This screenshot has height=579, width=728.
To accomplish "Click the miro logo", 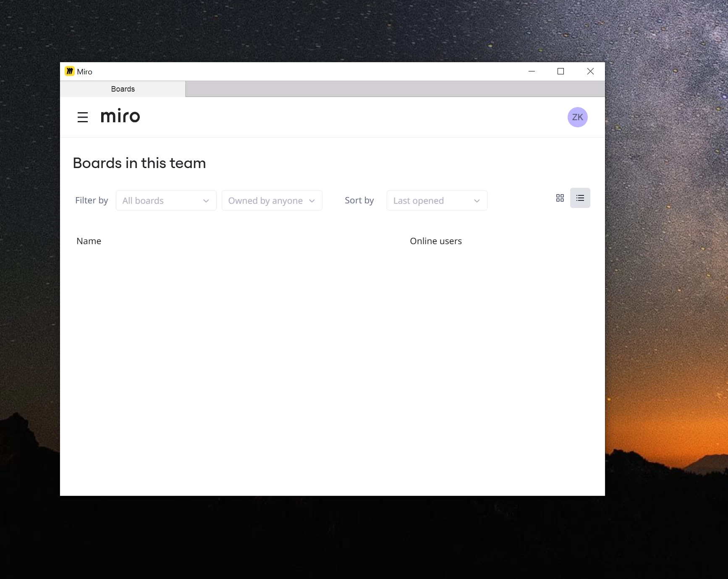I will tap(120, 116).
